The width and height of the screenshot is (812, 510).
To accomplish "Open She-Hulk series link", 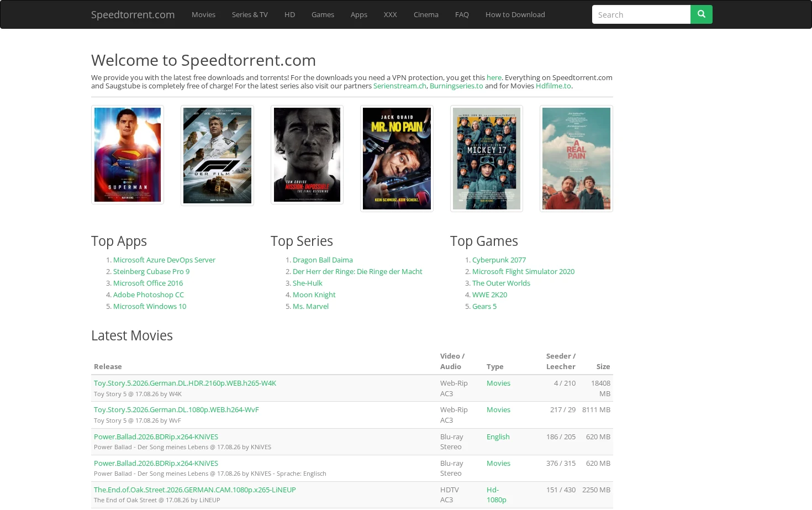I will pos(308,283).
